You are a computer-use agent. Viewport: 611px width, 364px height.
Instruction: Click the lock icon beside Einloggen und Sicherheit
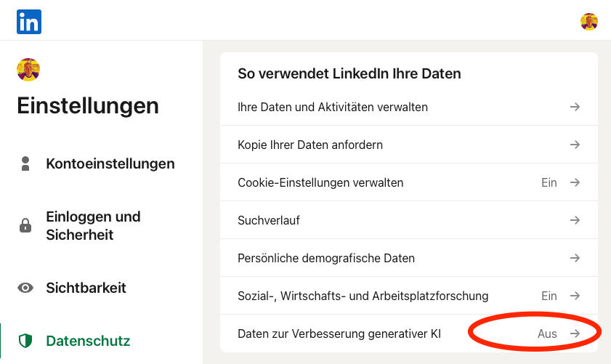(x=25, y=226)
